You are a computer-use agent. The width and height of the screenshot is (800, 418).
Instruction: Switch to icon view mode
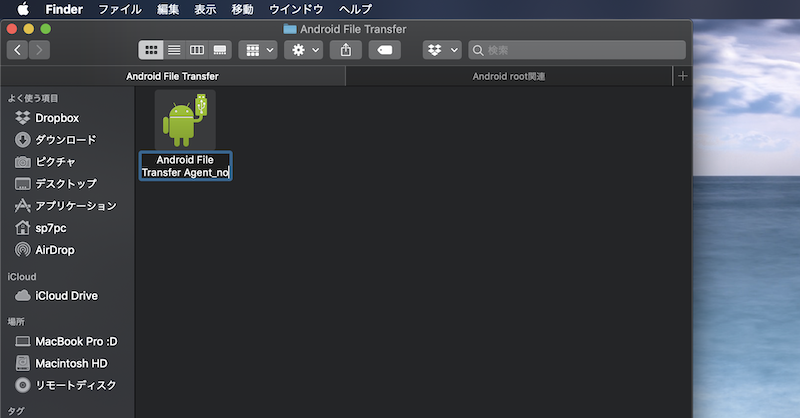click(x=151, y=49)
